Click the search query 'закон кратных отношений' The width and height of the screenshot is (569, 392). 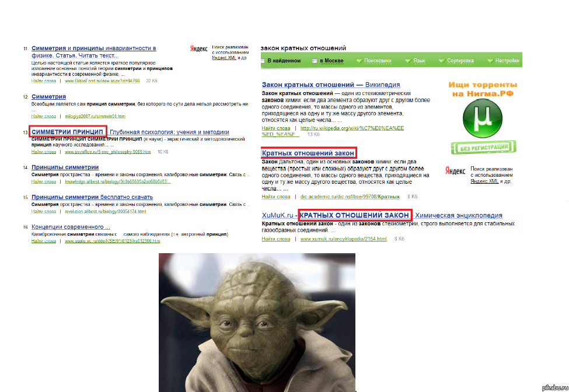[303, 48]
